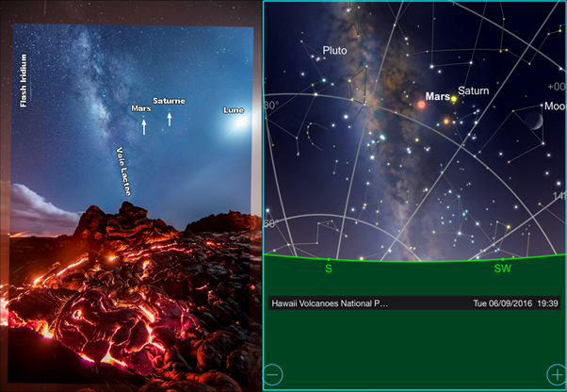
Task: Click the Mars label in the photo
Action: coord(141,108)
